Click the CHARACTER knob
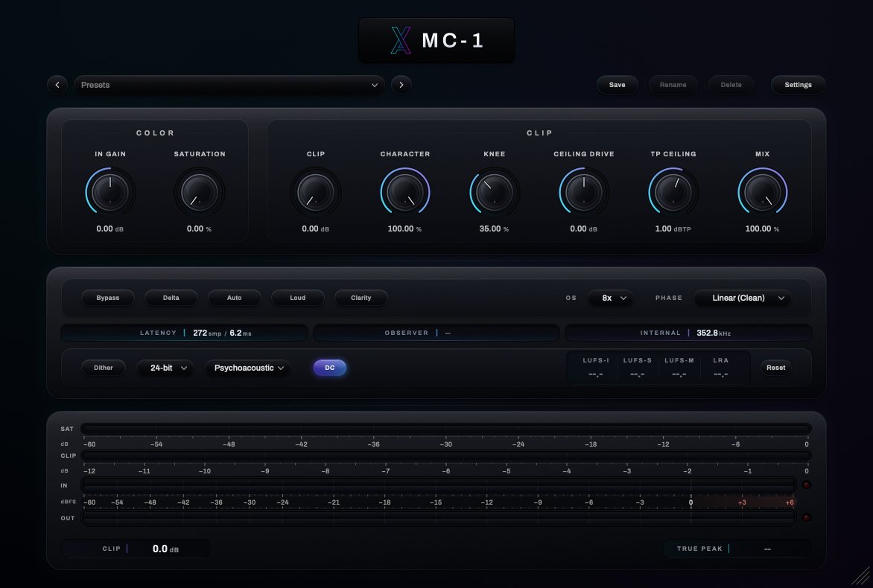Screen dimensions: 873x588 coord(405,193)
